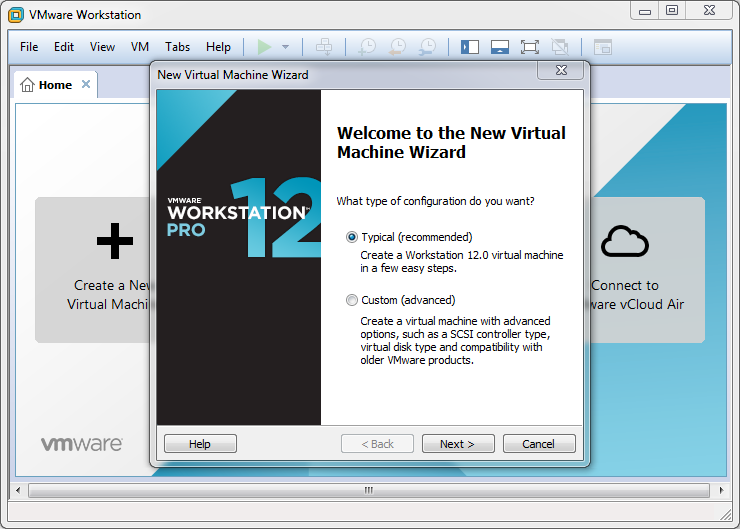Click the Cancel button in wizard
This screenshot has width=740, height=529.
539,444
